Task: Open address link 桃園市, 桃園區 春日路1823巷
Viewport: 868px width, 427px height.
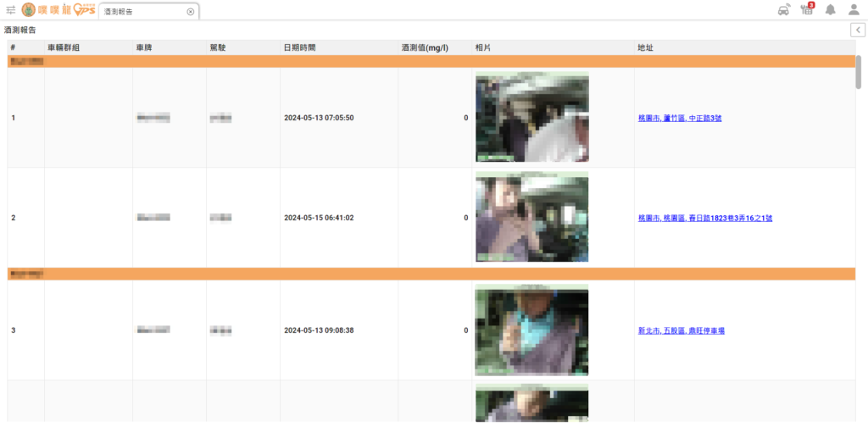Action: click(x=705, y=218)
